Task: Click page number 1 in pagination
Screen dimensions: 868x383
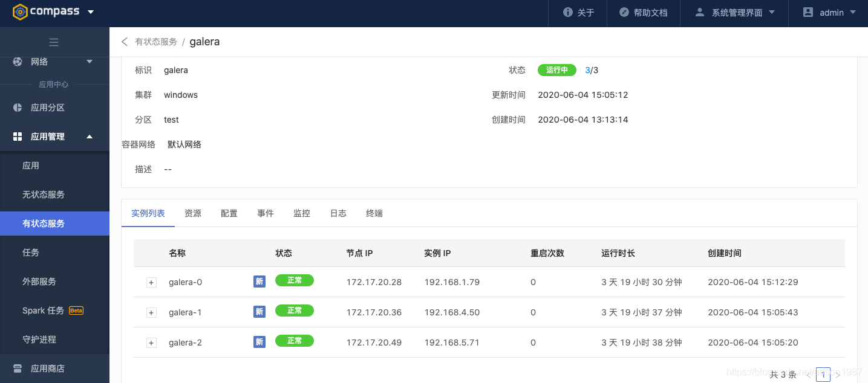Action: [823, 375]
